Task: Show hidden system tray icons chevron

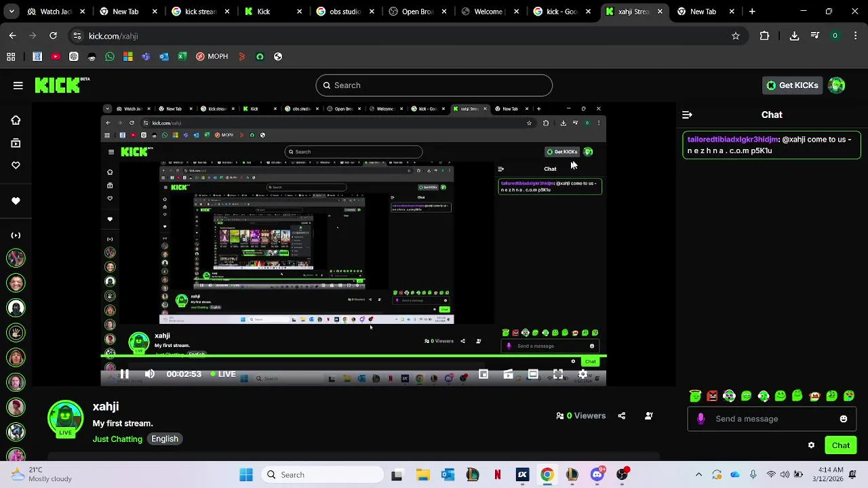Action: pyautogui.click(x=698, y=475)
